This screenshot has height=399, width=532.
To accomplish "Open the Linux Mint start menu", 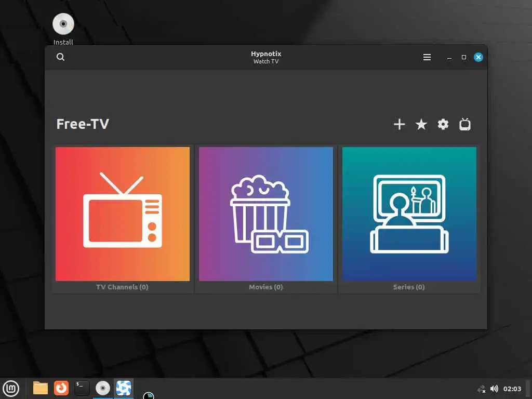I will [x=11, y=389].
